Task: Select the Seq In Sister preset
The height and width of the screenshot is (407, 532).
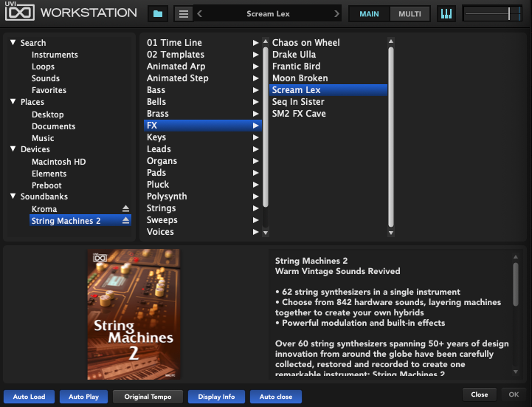Action: [328, 102]
